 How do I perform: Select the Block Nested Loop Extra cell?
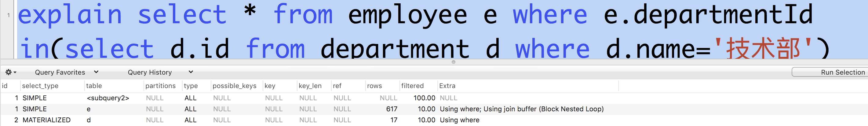[522, 109]
